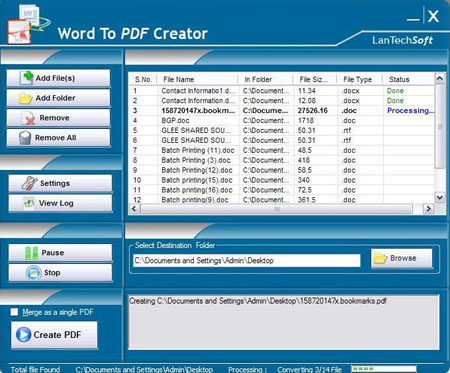
Task: Select Batch printing(16).doc
Action: coord(282,190)
